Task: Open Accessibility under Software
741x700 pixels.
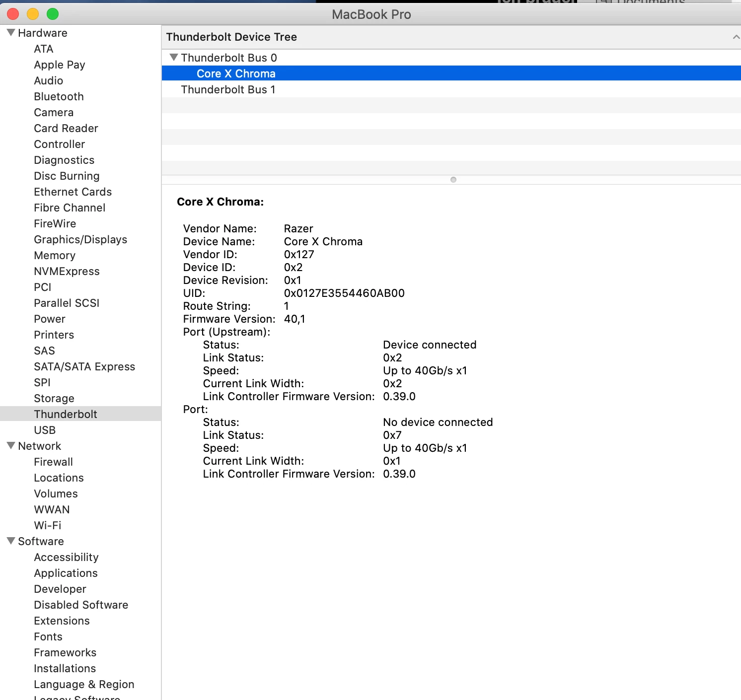Action: click(66, 557)
